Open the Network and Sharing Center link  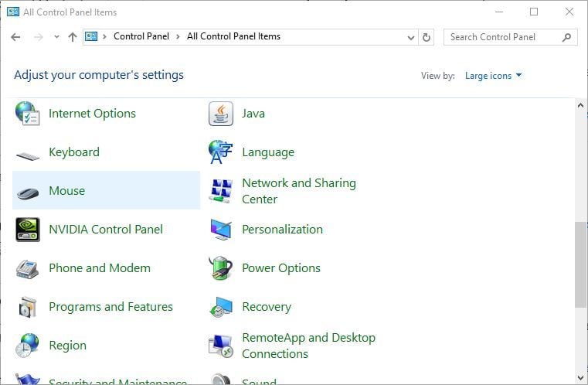299,191
